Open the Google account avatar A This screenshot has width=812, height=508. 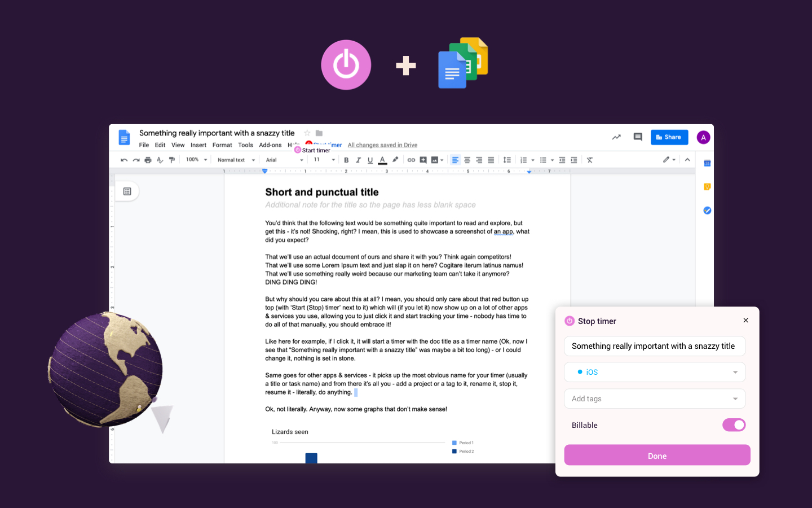click(703, 138)
